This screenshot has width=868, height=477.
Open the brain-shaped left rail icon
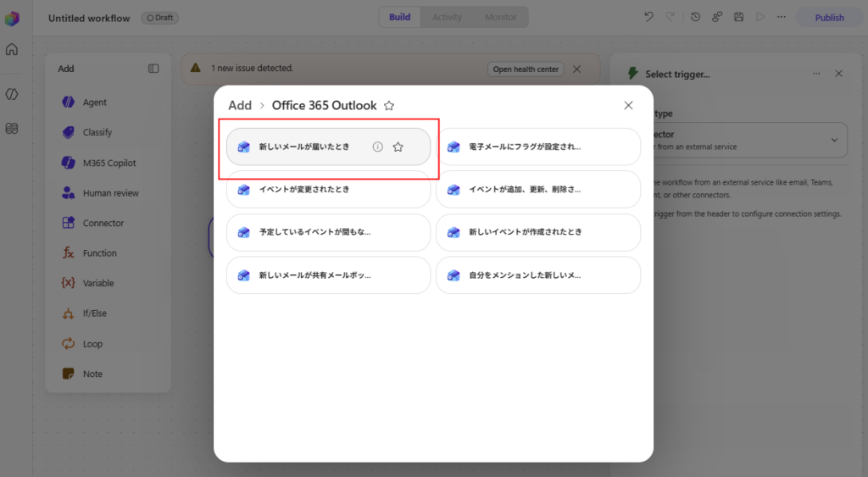[x=12, y=129]
